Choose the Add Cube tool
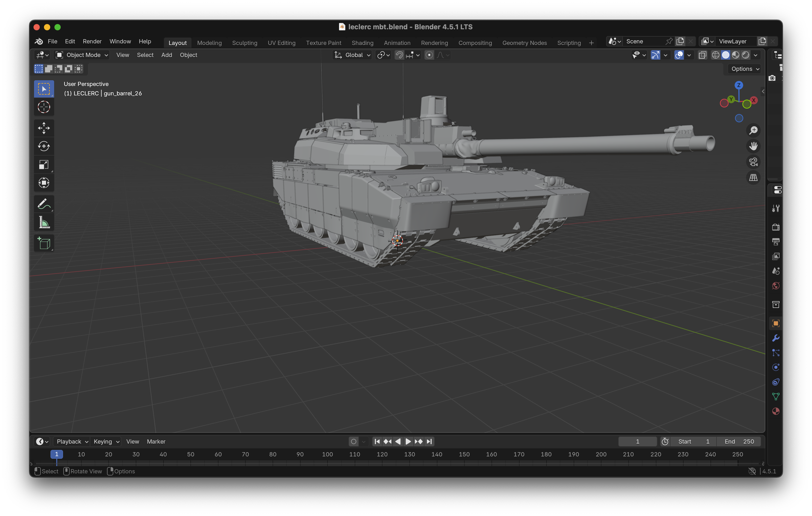Viewport: 812px width, 516px height. click(44, 243)
